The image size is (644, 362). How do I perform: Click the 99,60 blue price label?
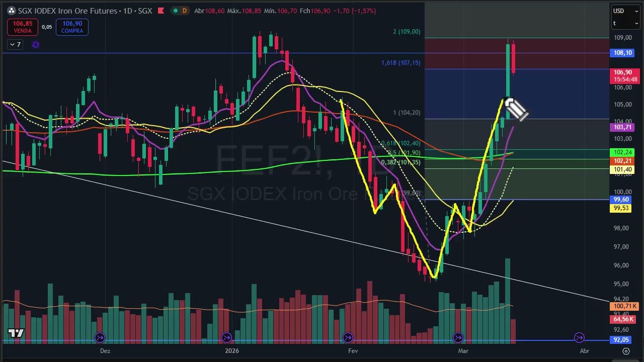point(621,200)
